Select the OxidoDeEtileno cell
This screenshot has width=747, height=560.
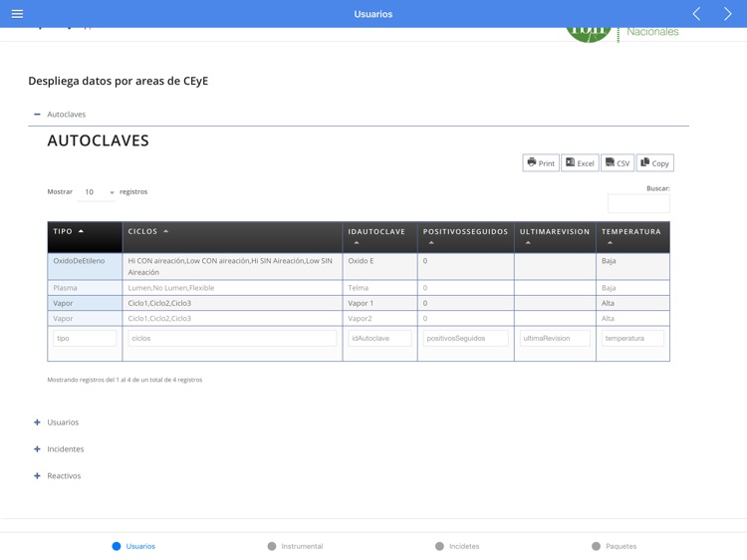click(x=85, y=266)
